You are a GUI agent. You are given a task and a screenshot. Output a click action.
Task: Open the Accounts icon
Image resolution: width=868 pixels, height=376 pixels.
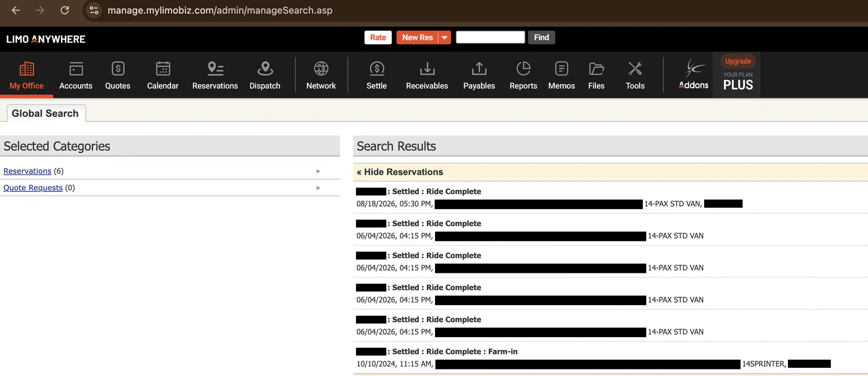click(76, 69)
